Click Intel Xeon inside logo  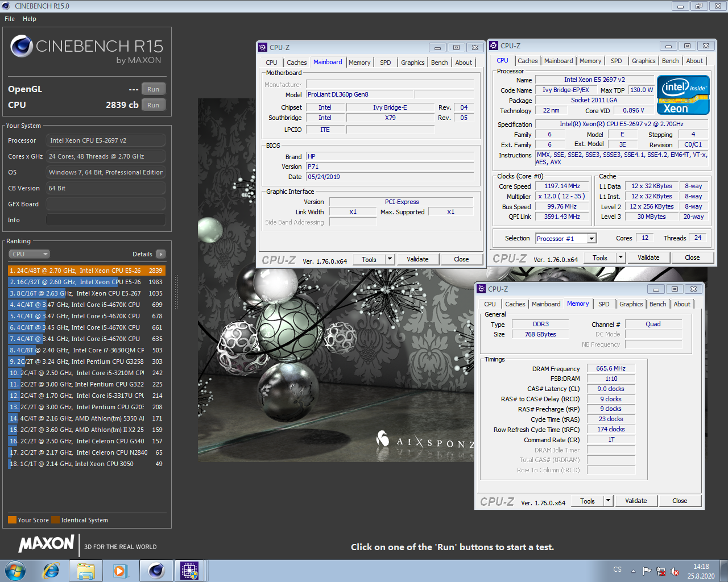coord(683,95)
